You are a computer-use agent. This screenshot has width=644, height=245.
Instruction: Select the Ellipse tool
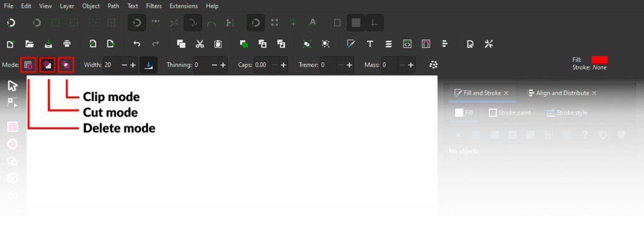coord(13,144)
